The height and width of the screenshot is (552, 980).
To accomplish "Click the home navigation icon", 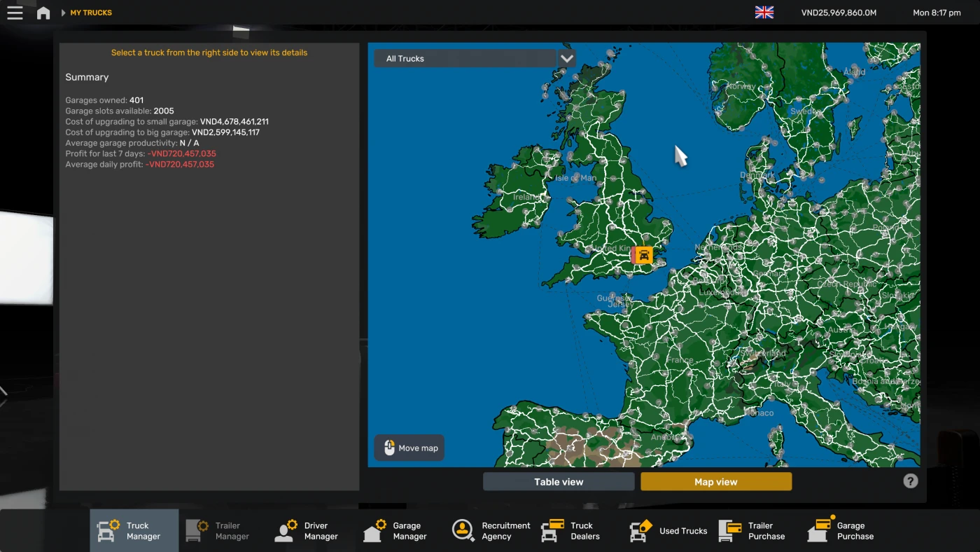I will click(43, 12).
